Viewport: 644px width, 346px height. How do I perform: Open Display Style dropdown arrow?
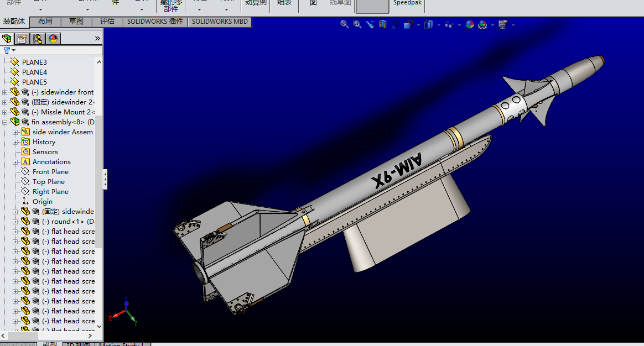tap(439, 25)
